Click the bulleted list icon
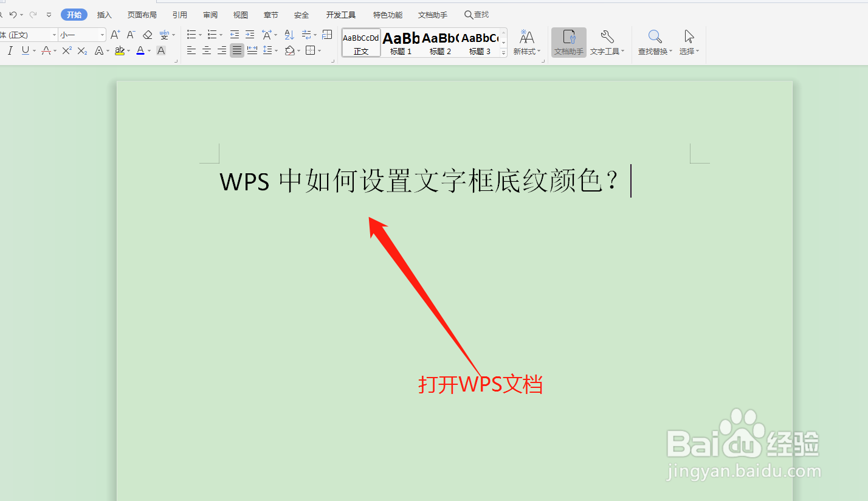 [x=191, y=35]
